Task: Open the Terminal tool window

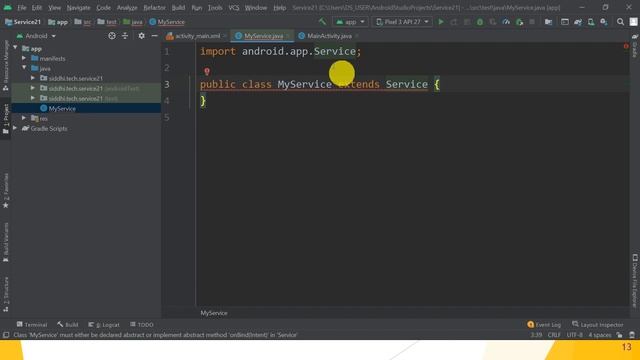Action: [x=32, y=325]
